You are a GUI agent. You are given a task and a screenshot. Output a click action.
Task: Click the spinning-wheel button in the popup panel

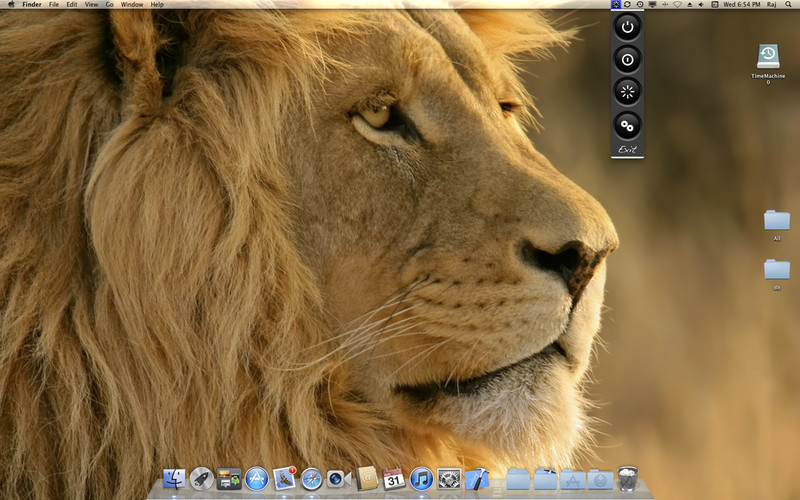[627, 92]
